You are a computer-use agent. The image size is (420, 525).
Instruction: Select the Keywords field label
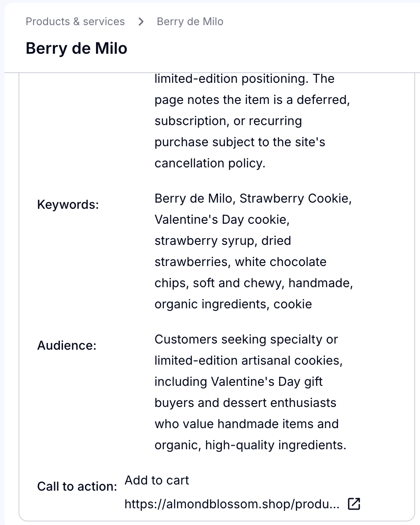68,204
